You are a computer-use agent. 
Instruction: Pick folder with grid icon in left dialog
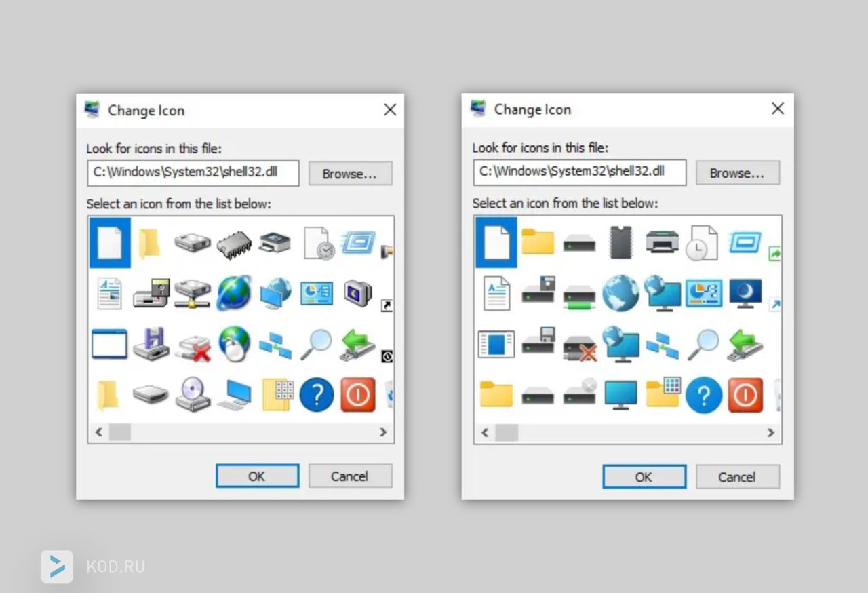click(277, 394)
